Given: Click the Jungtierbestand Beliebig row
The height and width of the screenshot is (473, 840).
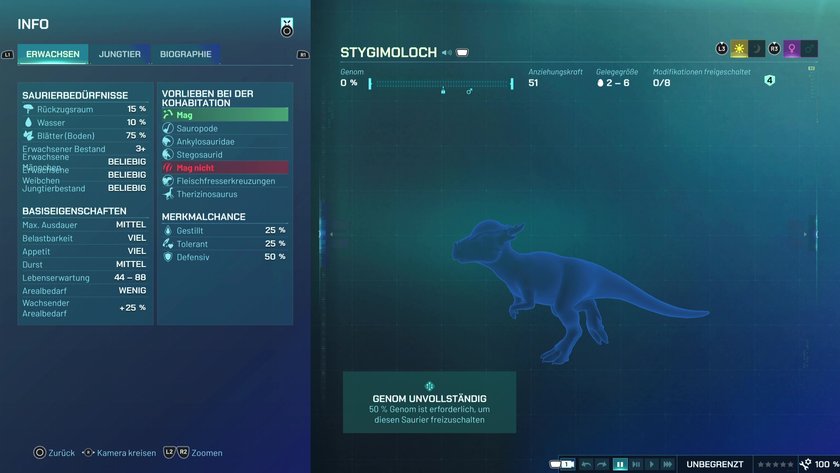Looking at the screenshot, I should pyautogui.click(x=84, y=189).
